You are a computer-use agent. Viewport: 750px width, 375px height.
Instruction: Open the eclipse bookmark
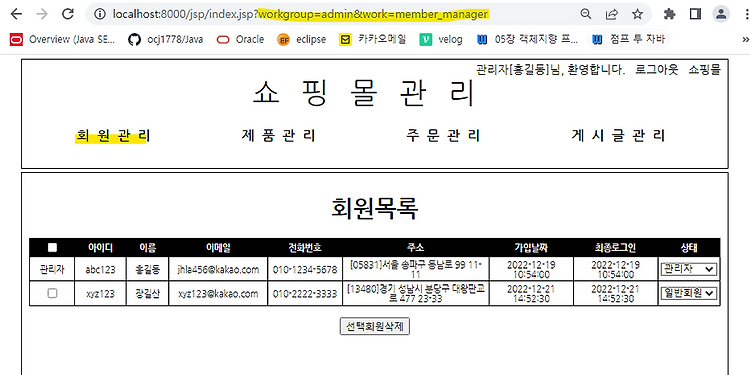301,39
